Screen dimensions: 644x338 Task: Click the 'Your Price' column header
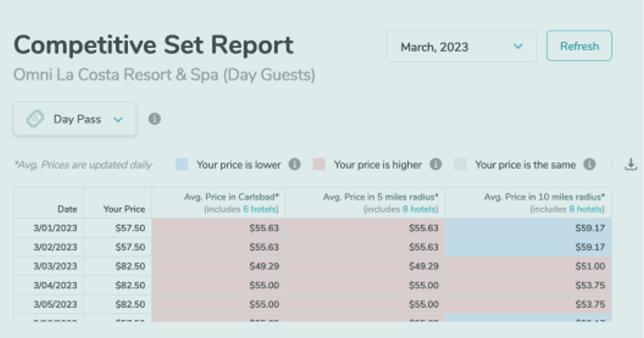(x=124, y=209)
